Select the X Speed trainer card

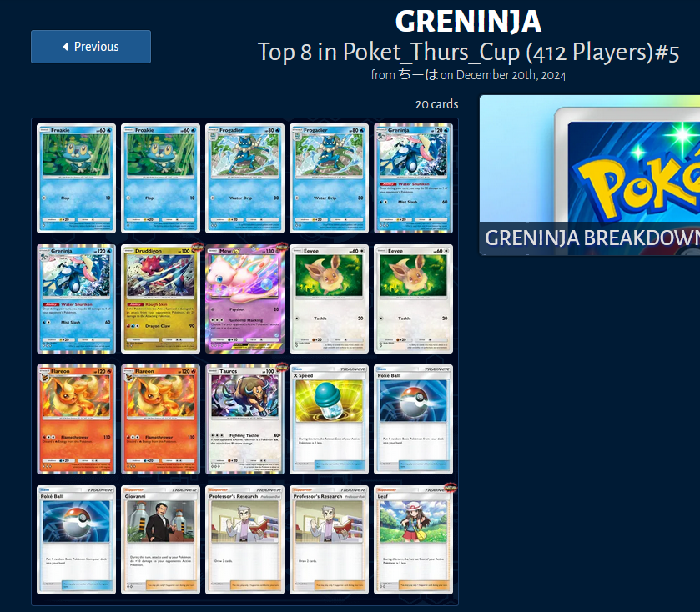(x=329, y=419)
